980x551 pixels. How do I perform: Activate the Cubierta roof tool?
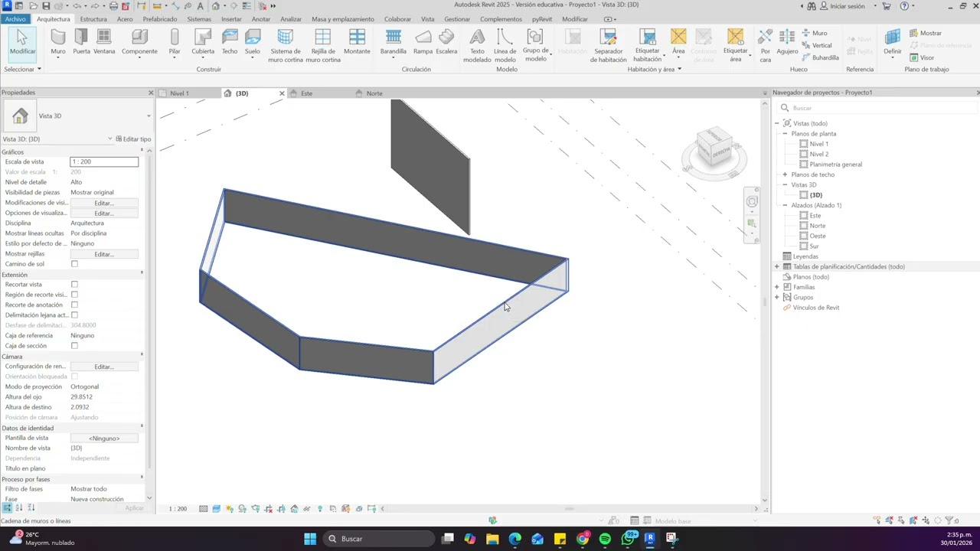tap(203, 42)
